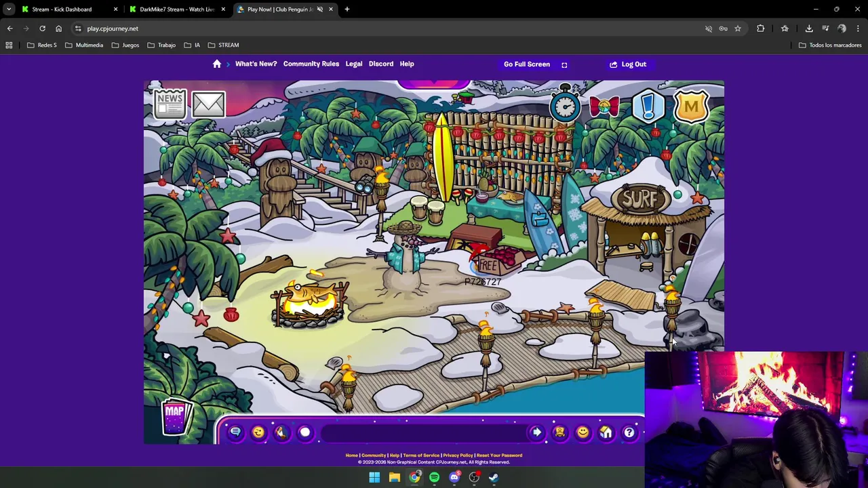Reload the page

tap(42, 28)
